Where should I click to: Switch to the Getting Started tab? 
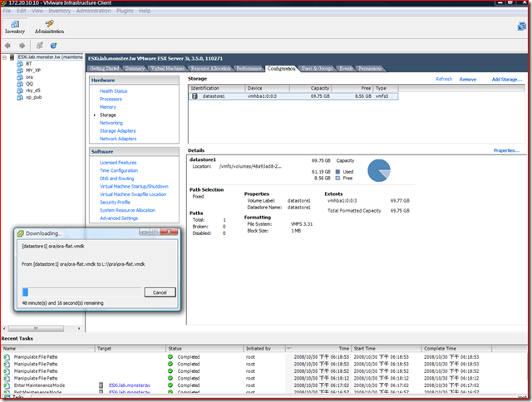105,68
